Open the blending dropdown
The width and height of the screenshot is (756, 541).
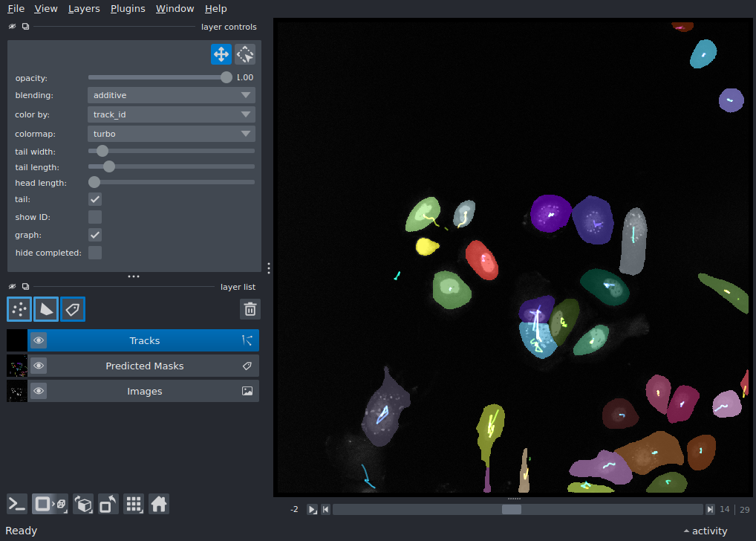tap(171, 95)
